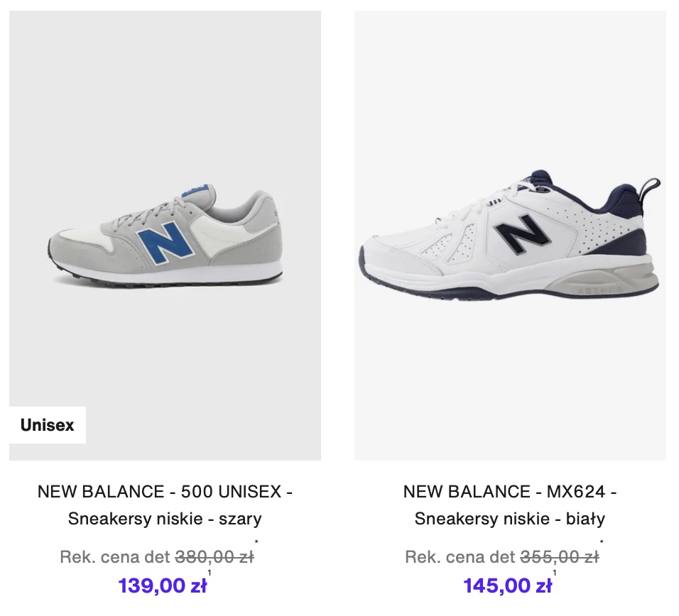Click 'Rek. cena det' label under the szary sneaker
This screenshot has height=616, width=679.
[115, 557]
